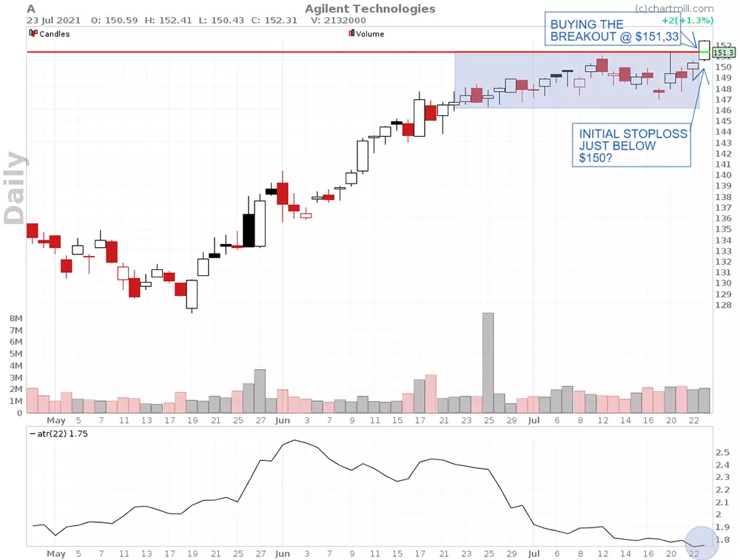Select the high value H: 152.41
The width and height of the screenshot is (740, 560).
pos(168,20)
